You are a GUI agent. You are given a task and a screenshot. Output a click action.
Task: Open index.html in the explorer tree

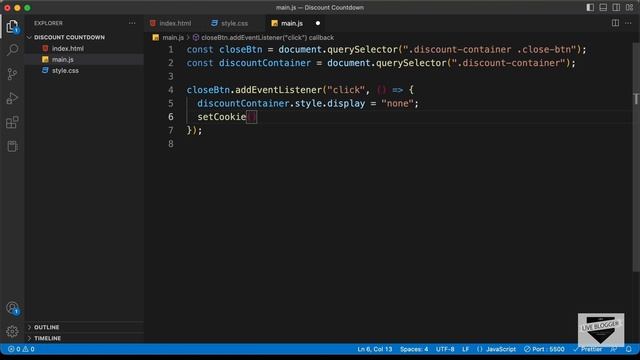click(67, 48)
